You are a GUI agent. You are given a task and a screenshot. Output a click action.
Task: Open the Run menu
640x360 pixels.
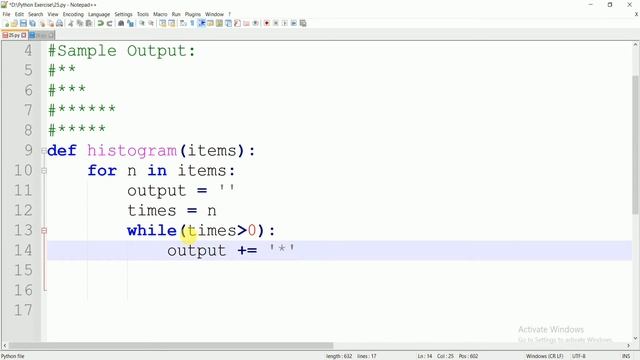pyautogui.click(x=176, y=14)
